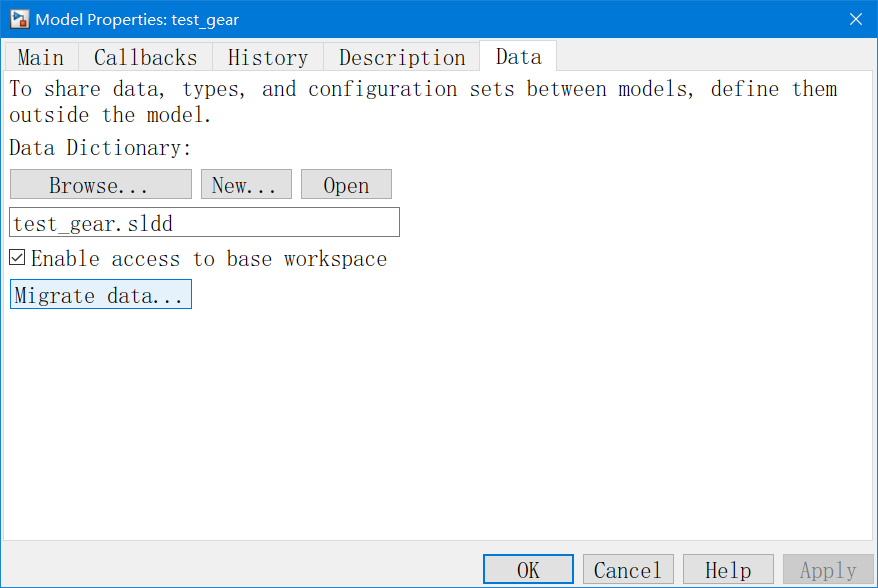
Task: Click the test_gear.sldd dictionary name field
Action: tap(204, 222)
